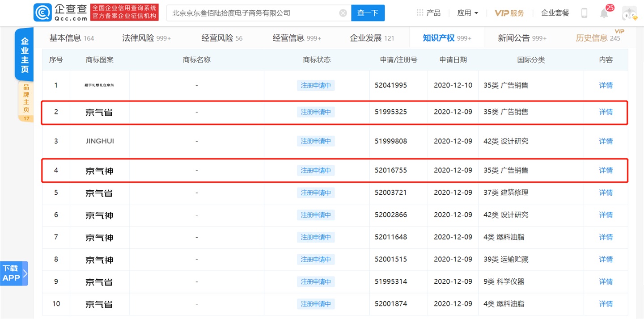Switch to the 法律风险 tab
Screen dimensions: 644x319
click(146, 38)
